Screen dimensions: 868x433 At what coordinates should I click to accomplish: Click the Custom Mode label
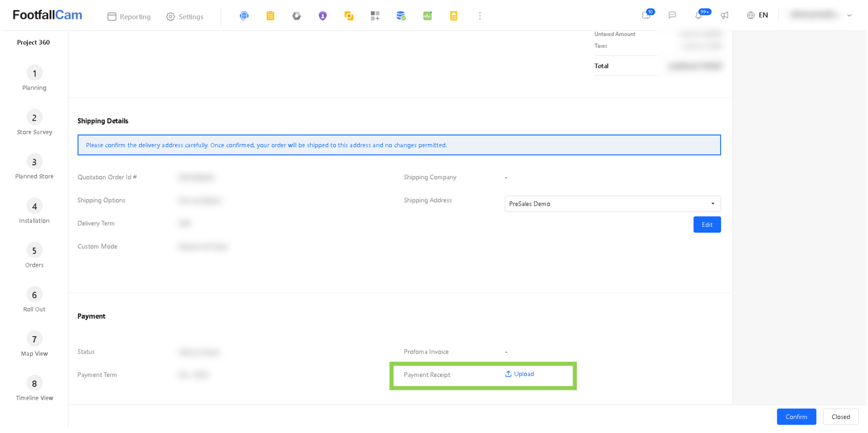pos(97,247)
